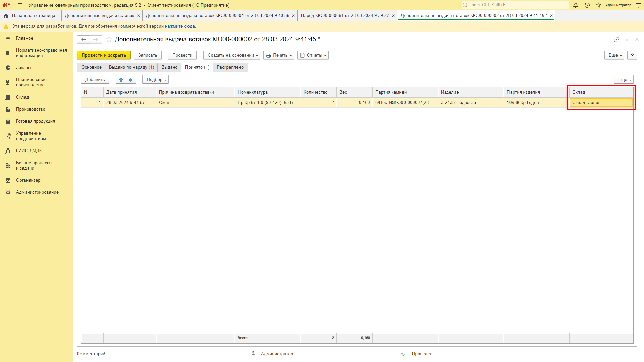
Task: Click the Проведен status icon
Action: [402, 354]
